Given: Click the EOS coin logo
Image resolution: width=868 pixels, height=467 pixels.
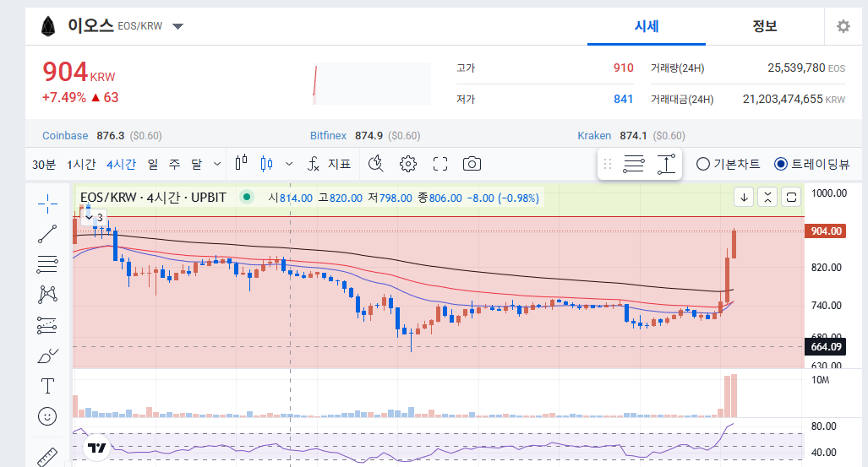Looking at the screenshot, I should pyautogui.click(x=49, y=26).
